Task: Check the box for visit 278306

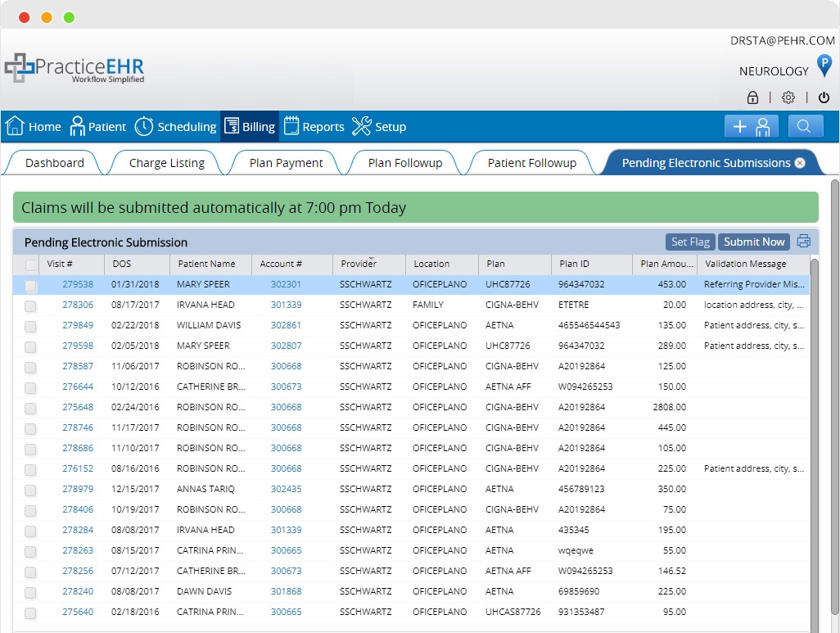Action: [x=30, y=306]
